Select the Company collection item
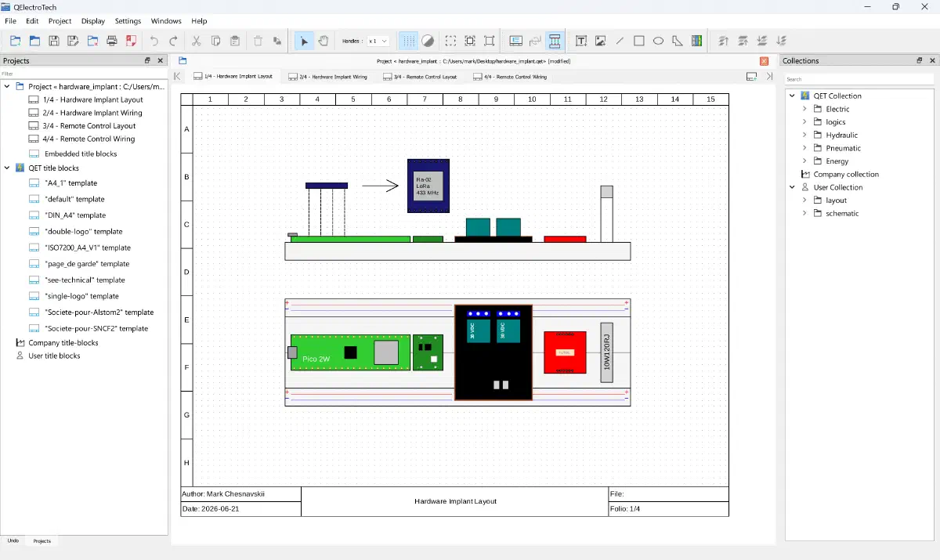This screenshot has width=940, height=560. tap(846, 175)
